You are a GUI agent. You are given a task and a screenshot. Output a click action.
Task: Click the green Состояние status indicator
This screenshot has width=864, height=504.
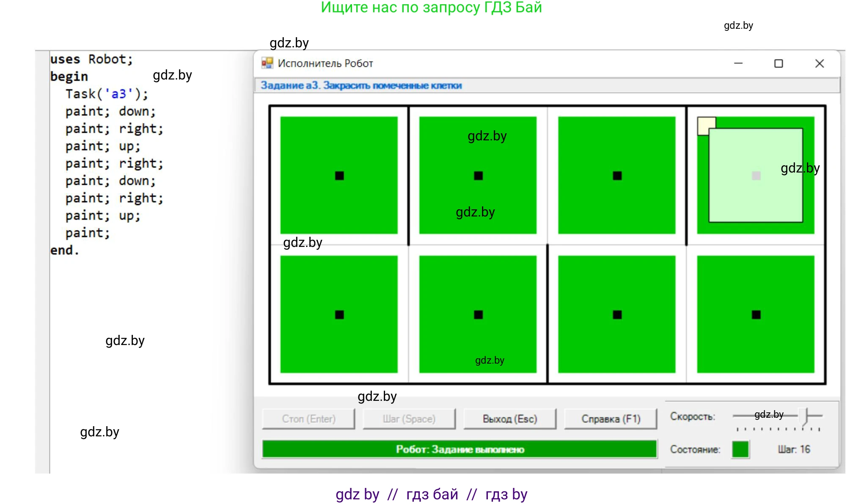click(x=740, y=449)
